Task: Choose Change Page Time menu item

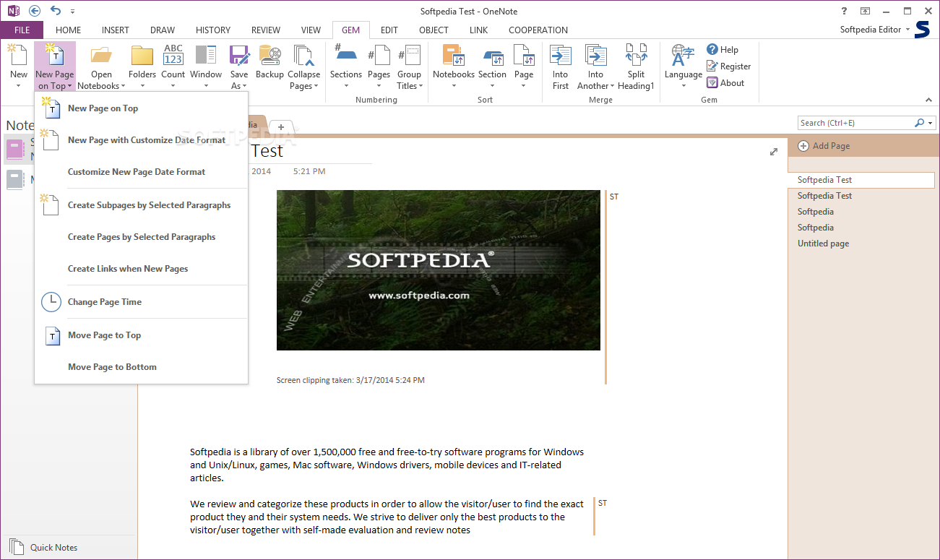Action: (x=142, y=302)
